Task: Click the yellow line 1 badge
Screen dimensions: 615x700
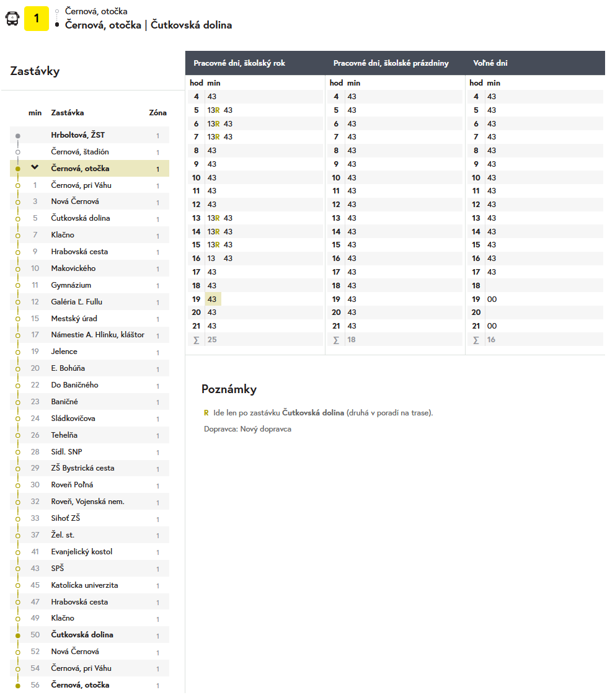Action: point(37,19)
